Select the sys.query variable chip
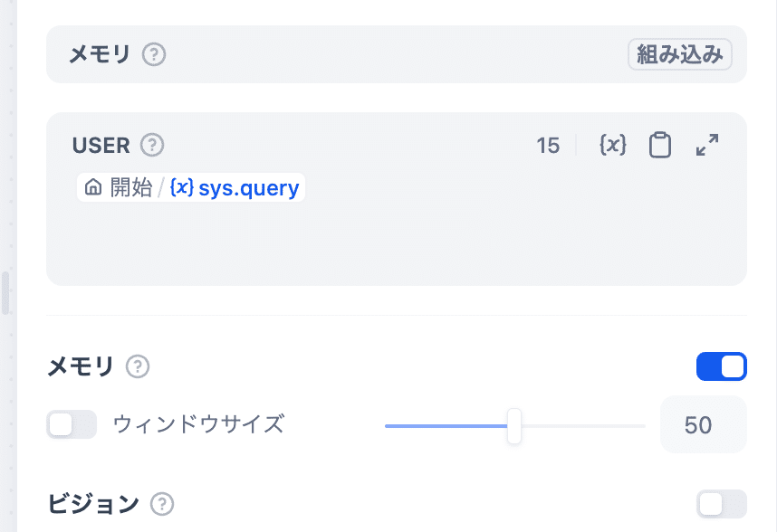 235,188
